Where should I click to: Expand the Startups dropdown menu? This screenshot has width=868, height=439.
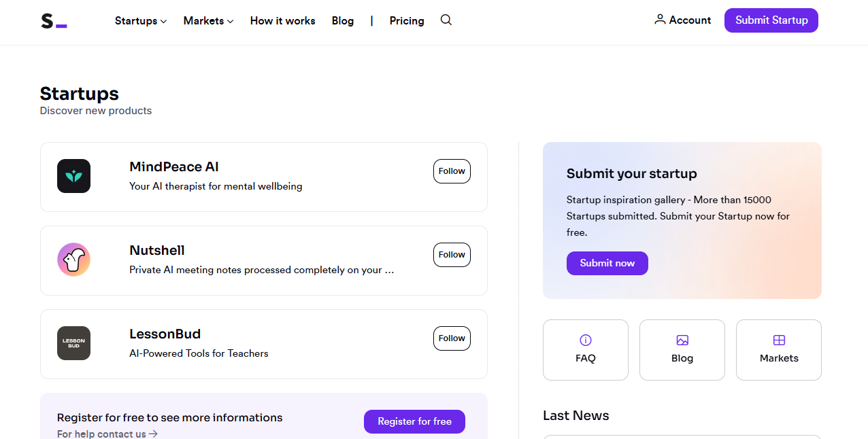[x=141, y=21]
